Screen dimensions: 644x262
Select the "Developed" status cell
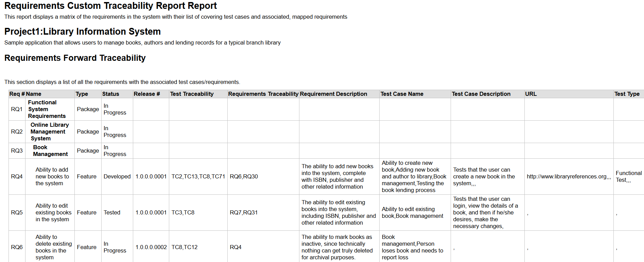click(117, 177)
